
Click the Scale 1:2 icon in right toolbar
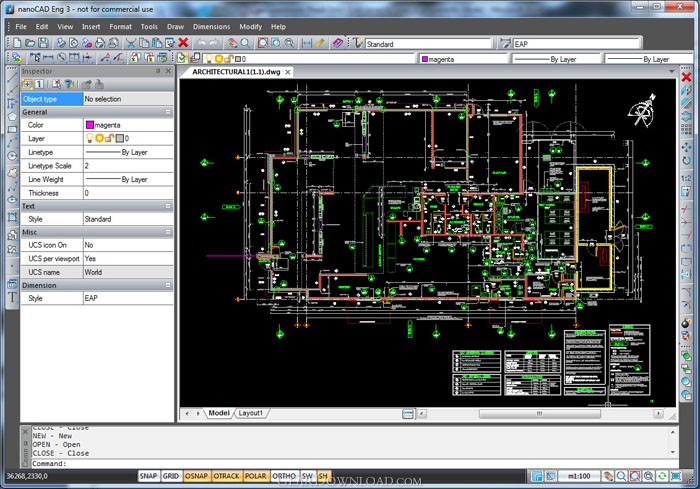[686, 178]
